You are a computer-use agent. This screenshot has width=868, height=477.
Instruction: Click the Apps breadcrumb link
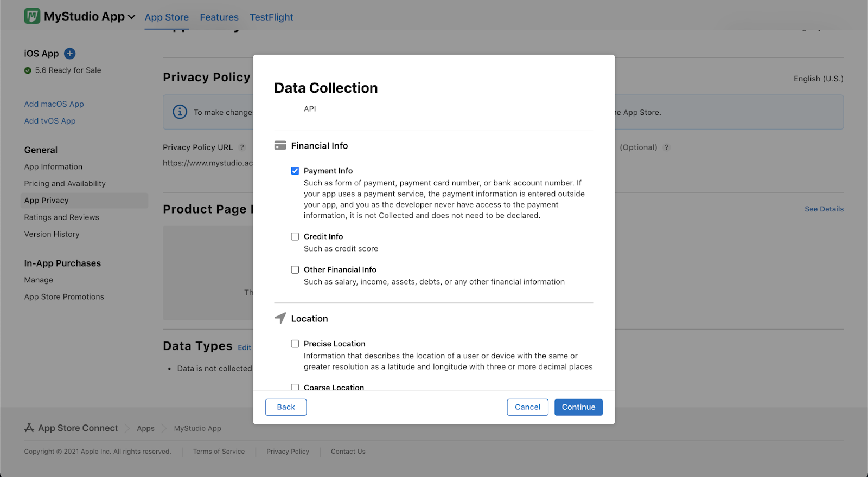(145, 428)
